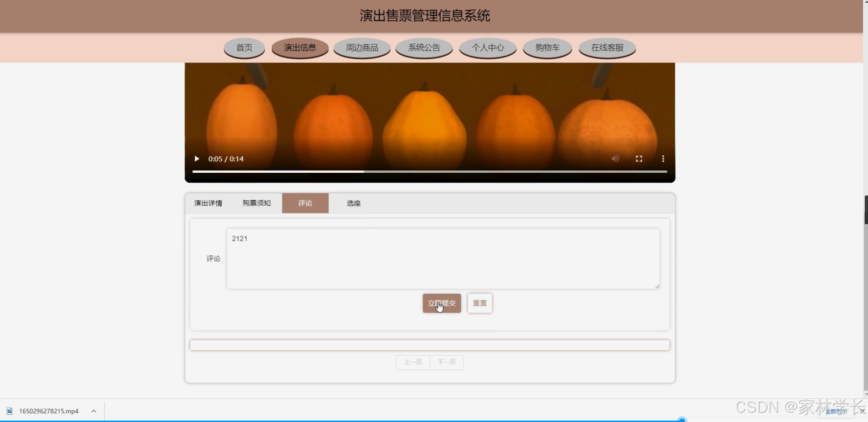
Task: Click the mp4 file icon in downloads bar
Action: coord(9,411)
